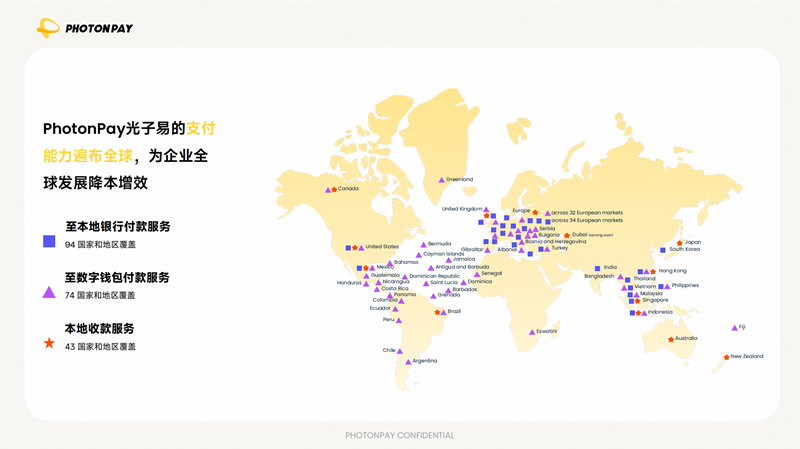The width and height of the screenshot is (800, 449).
Task: Select the Dubai star marker
Action: click(x=567, y=235)
